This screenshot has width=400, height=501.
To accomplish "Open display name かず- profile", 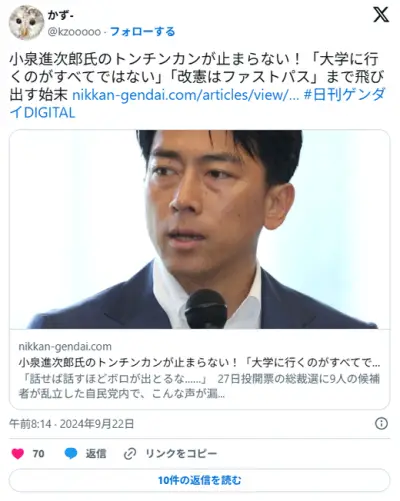I will coord(61,15).
